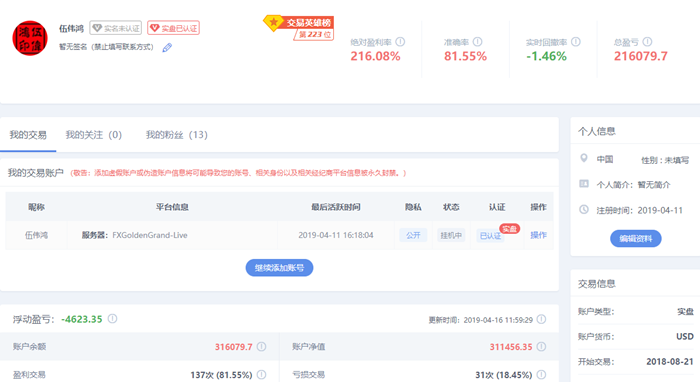The width and height of the screenshot is (700, 382).
Task: Click the 216079.7 total profit value
Action: (x=641, y=56)
